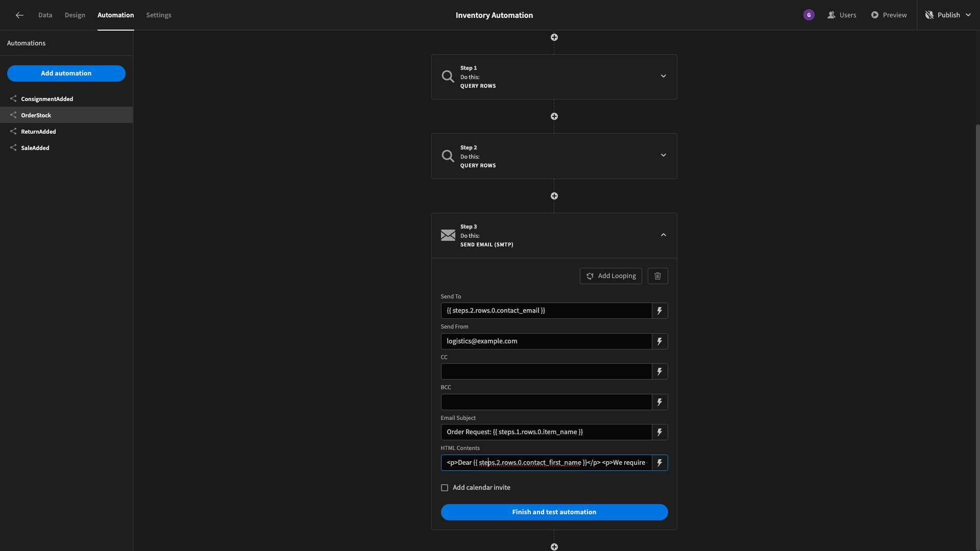Screen dimensions: 980x551
Task: Switch to the Design tab
Action: (75, 15)
